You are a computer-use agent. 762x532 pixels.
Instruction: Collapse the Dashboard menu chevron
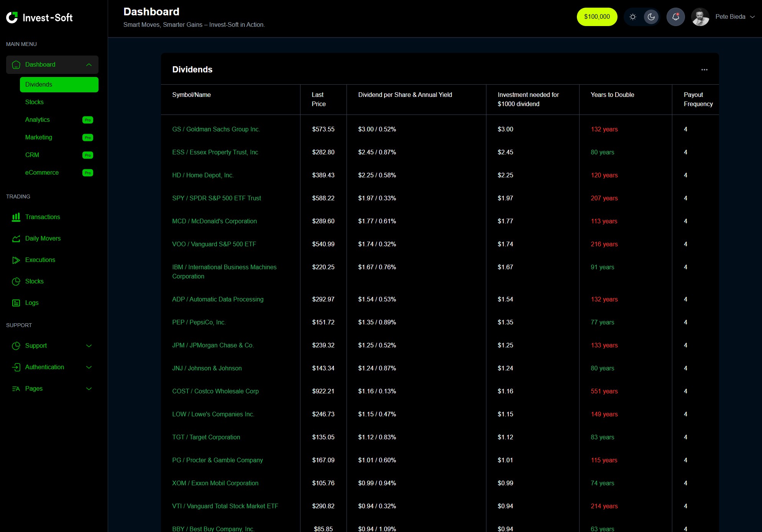[x=89, y=65]
